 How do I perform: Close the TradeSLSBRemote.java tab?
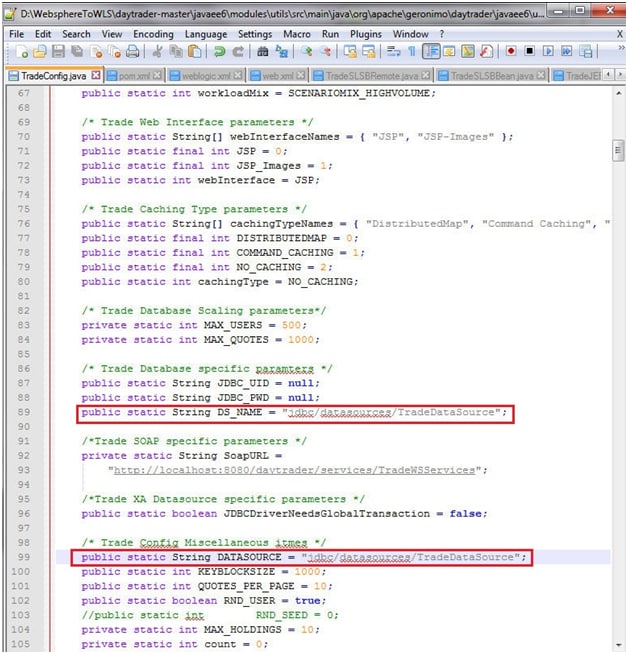(x=426, y=75)
